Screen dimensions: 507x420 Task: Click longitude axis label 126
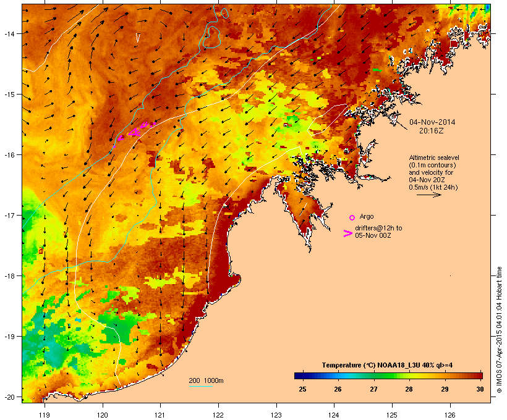[449, 415]
